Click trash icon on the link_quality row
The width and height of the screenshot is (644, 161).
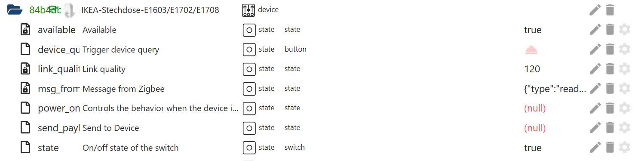(x=610, y=69)
